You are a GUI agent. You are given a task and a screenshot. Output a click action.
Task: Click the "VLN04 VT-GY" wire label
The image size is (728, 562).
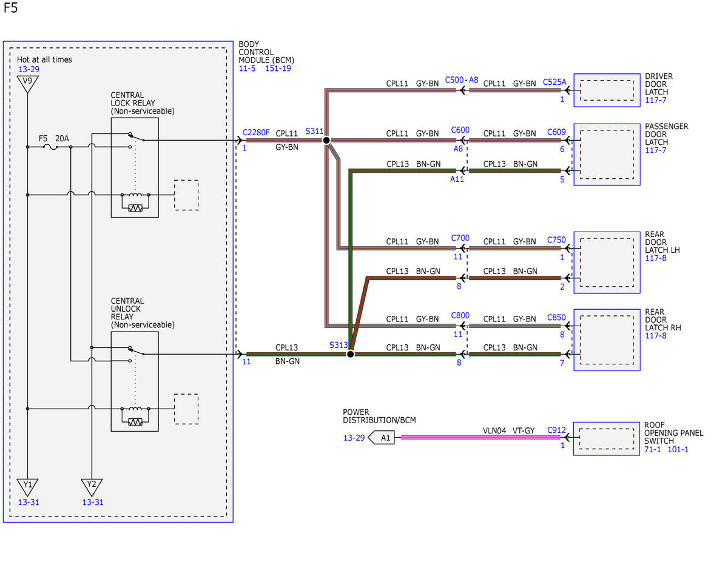(508, 430)
